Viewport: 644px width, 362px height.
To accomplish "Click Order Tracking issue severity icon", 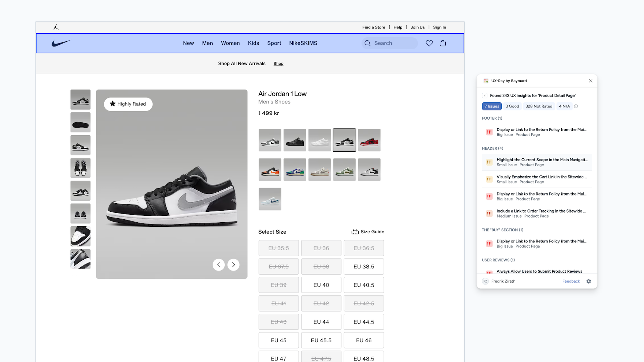I will coord(489,214).
